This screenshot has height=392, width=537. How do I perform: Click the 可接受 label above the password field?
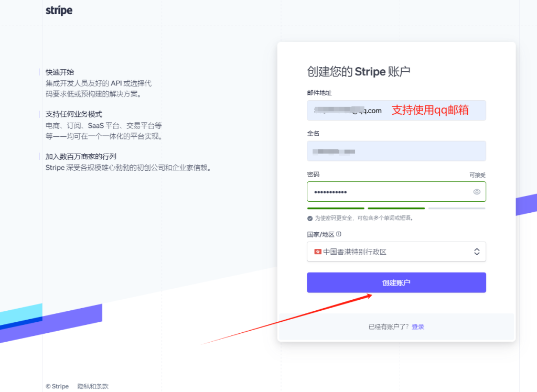[478, 174]
